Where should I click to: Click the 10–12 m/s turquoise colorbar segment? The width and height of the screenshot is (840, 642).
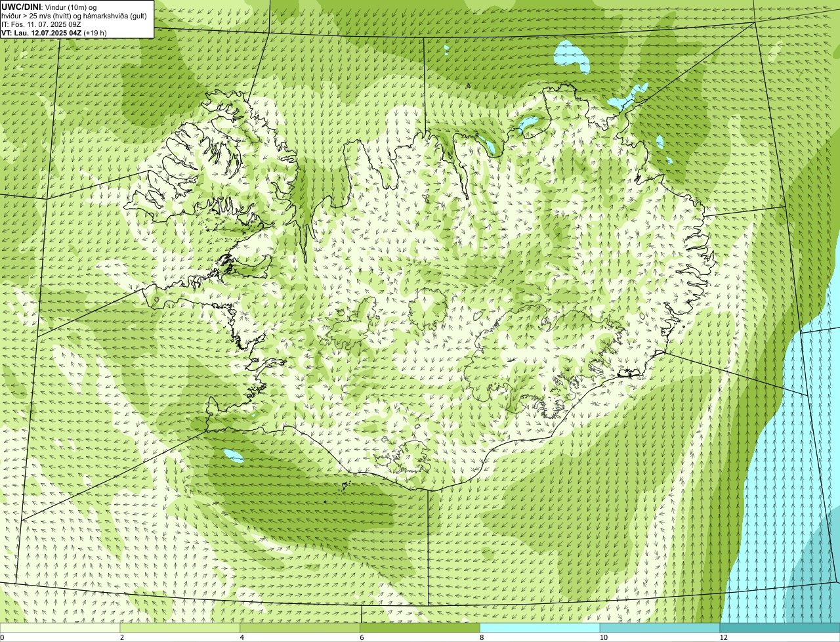pyautogui.click(x=660, y=628)
